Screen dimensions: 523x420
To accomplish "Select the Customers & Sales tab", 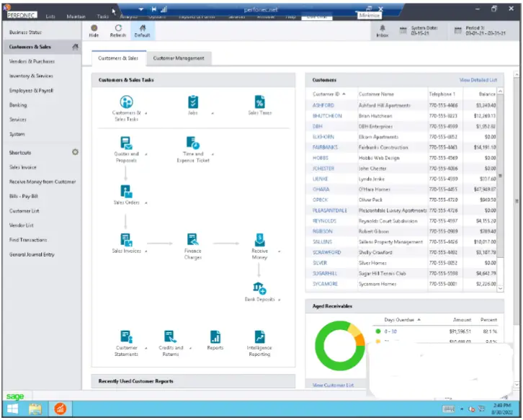I will coord(118,58).
